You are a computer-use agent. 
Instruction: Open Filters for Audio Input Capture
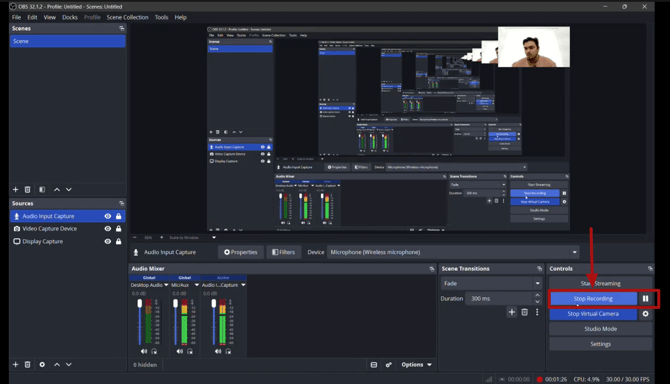[283, 252]
